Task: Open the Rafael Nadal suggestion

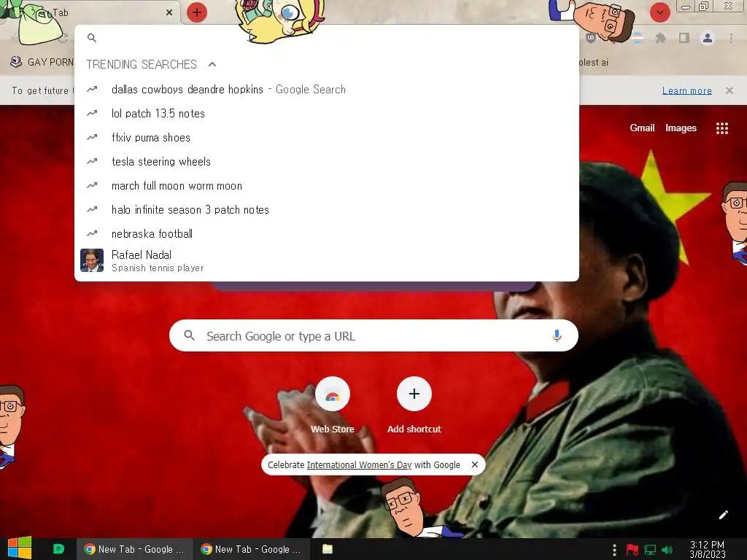Action: 327,261
